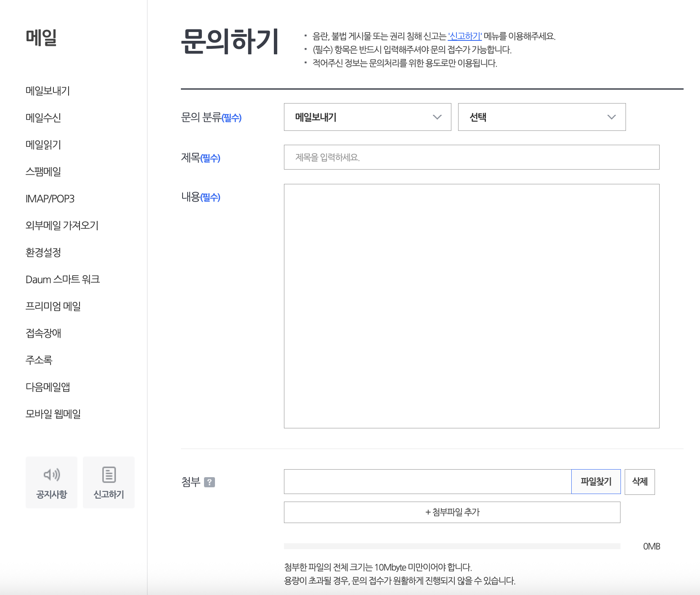Open the IMAP/POP3 help section

50,199
